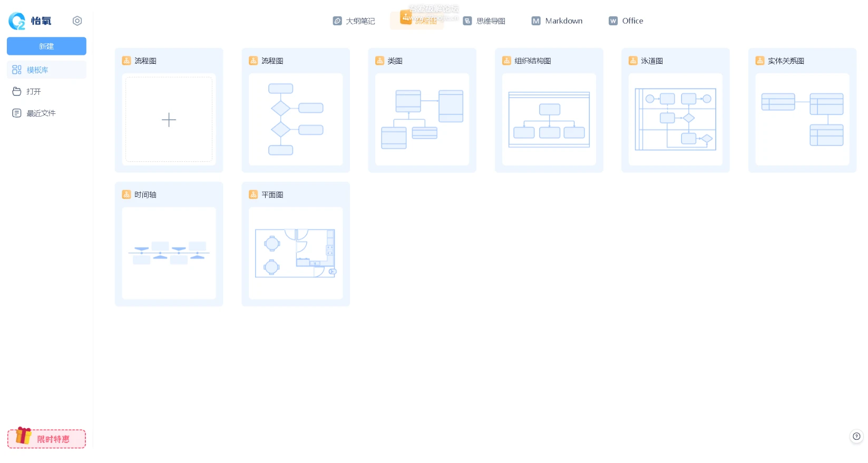Open the 实体关系图 template thumbnail
Viewport: 868px width, 463px height.
802,119
